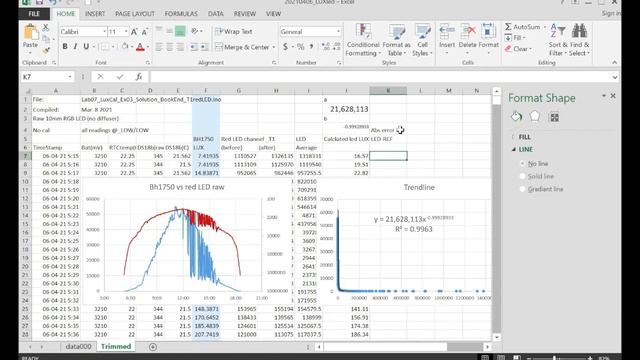Click Size & Properties icon in Format Shape
The width and height of the screenshot is (640, 360).
(x=554, y=117)
